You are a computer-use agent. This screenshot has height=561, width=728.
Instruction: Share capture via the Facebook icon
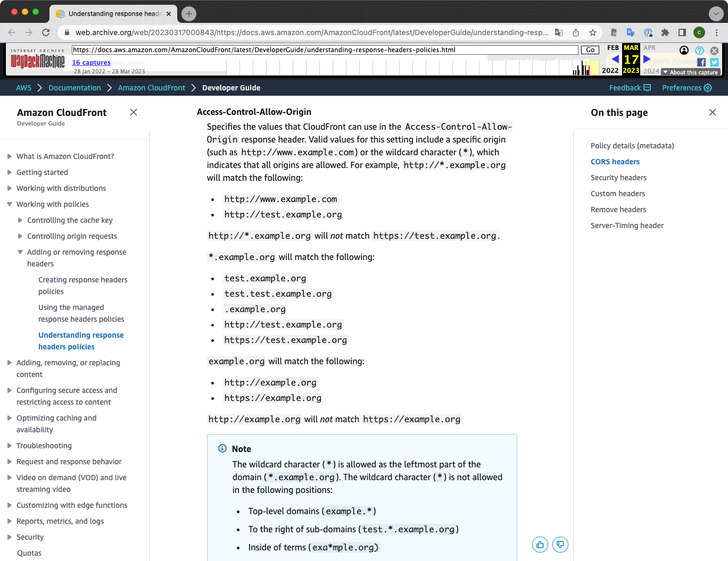pos(701,62)
